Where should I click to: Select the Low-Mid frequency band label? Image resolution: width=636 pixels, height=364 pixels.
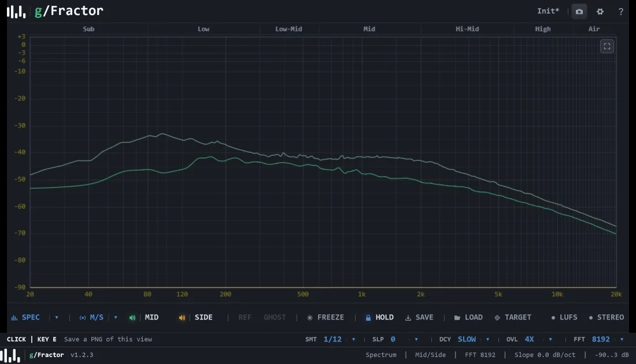[289, 29]
